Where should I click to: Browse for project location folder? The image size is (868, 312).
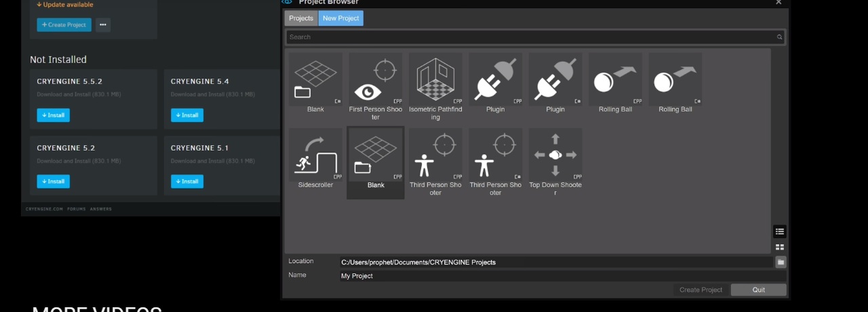[781, 262]
